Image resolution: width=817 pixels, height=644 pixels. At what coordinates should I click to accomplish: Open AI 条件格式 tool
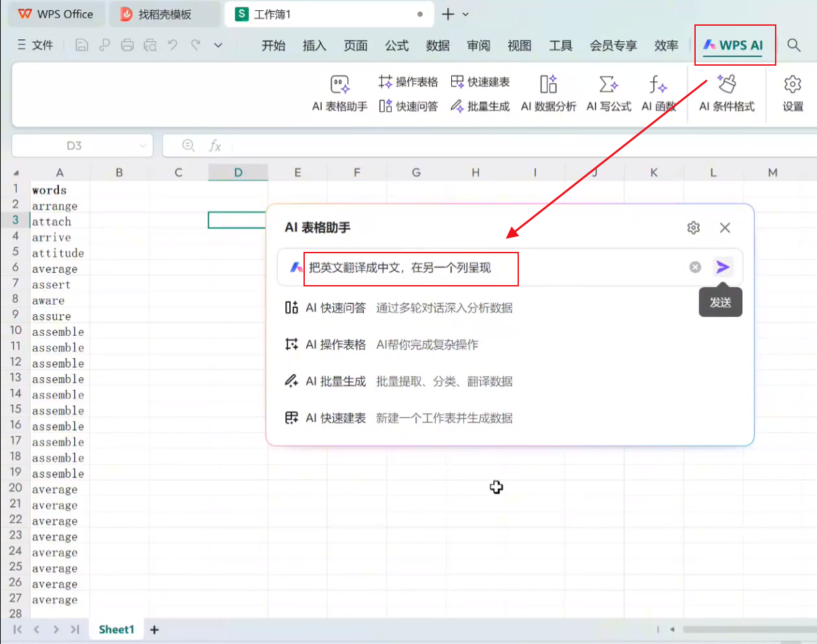click(x=727, y=93)
